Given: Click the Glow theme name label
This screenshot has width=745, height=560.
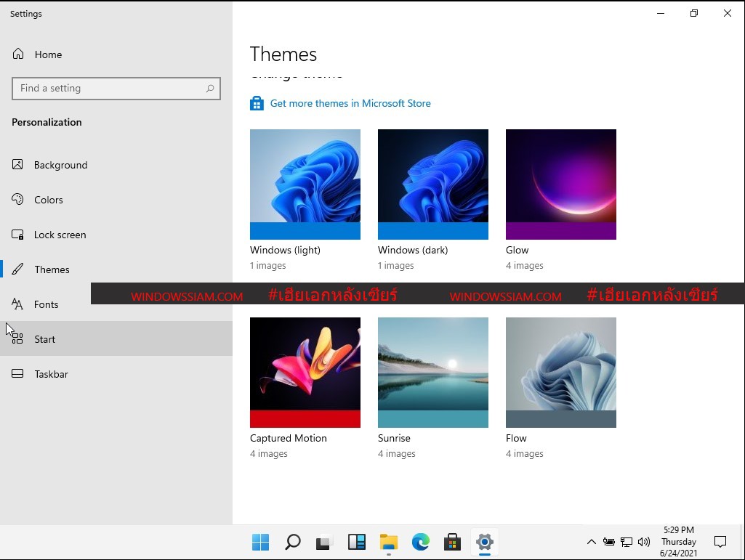Looking at the screenshot, I should tap(517, 250).
